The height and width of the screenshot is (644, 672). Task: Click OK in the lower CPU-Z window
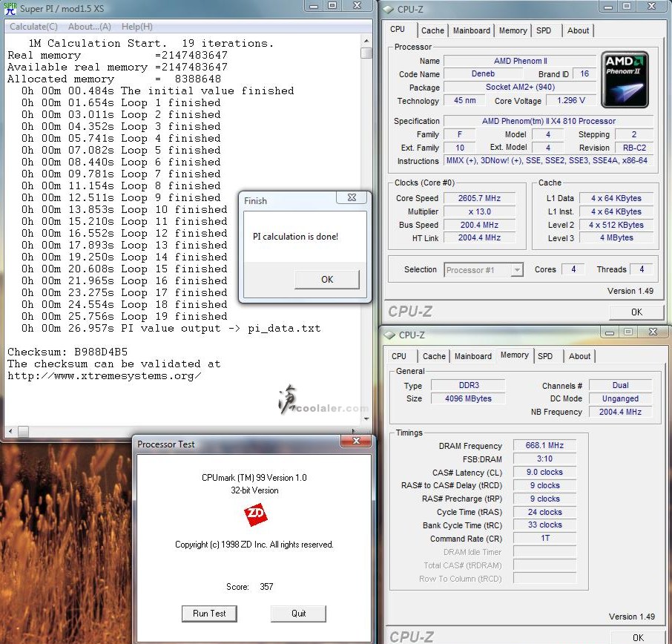pyautogui.click(x=638, y=637)
